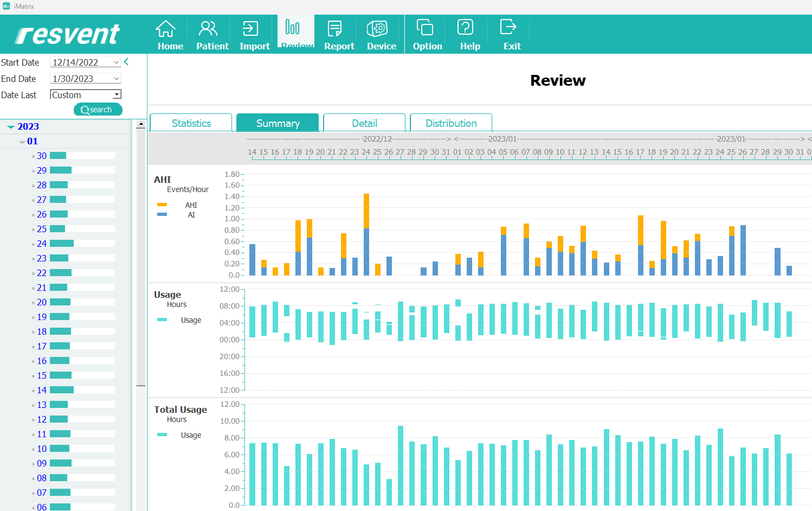Select day 08 in the date tree

[x=42, y=478]
